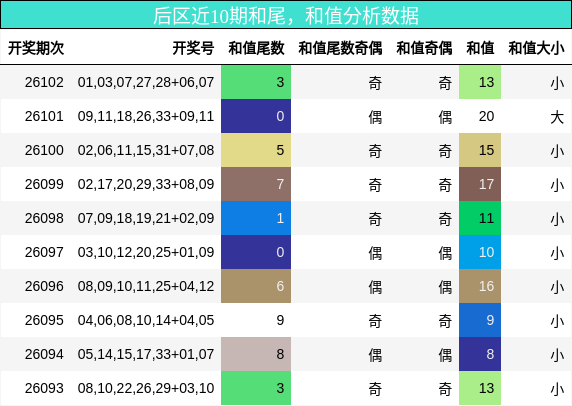The width and height of the screenshot is (572, 406).
Task: Click tan tail cell 6 in row 26096
Action: [256, 286]
